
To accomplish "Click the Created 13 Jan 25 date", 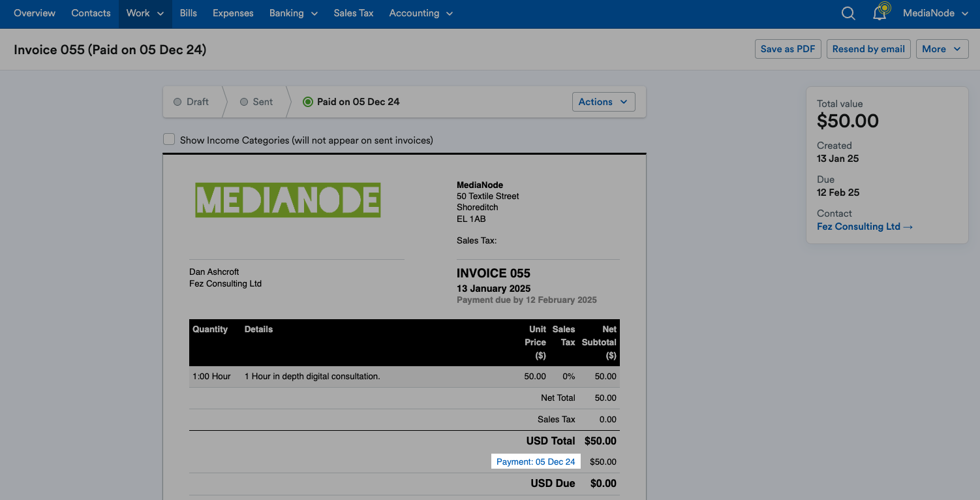I will coord(838,159).
